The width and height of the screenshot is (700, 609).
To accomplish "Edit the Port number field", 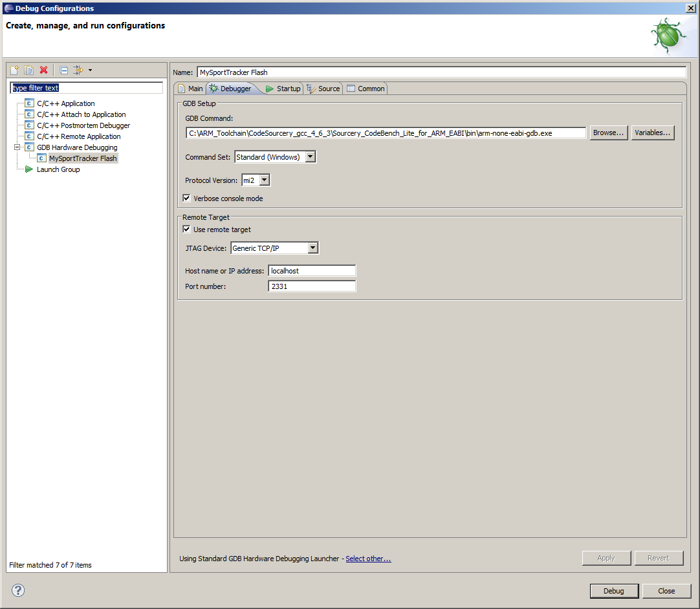I will pyautogui.click(x=312, y=285).
